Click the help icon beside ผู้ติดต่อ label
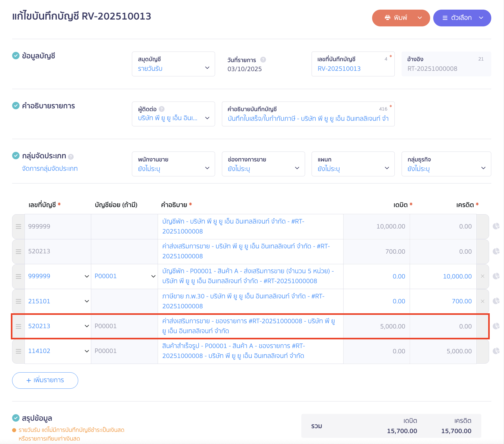Screen dimensions: 504x444 point(162,109)
